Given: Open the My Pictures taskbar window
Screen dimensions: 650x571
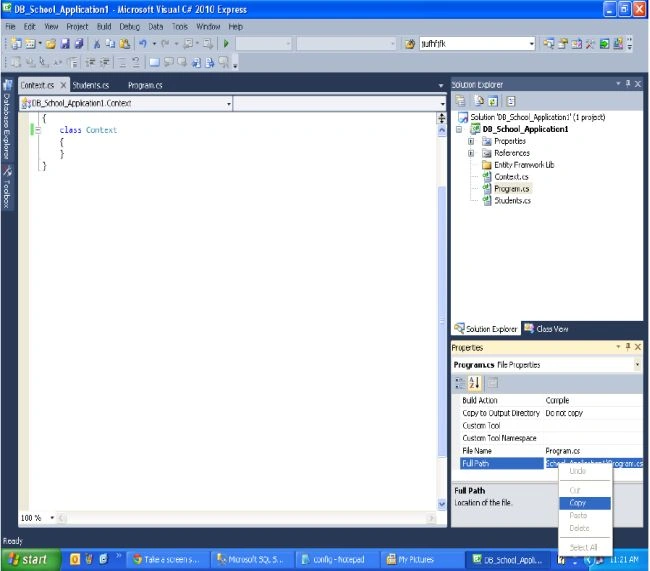Looking at the screenshot, I should pos(421,559).
